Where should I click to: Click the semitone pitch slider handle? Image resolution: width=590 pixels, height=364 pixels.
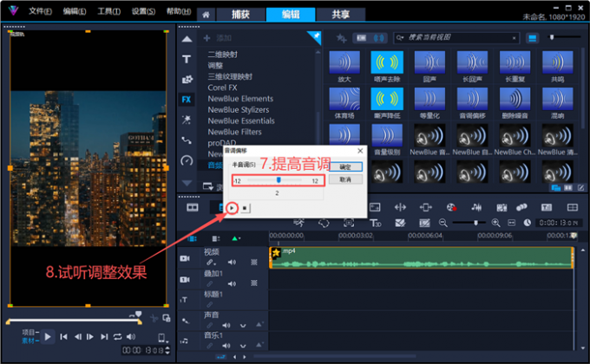(x=279, y=180)
